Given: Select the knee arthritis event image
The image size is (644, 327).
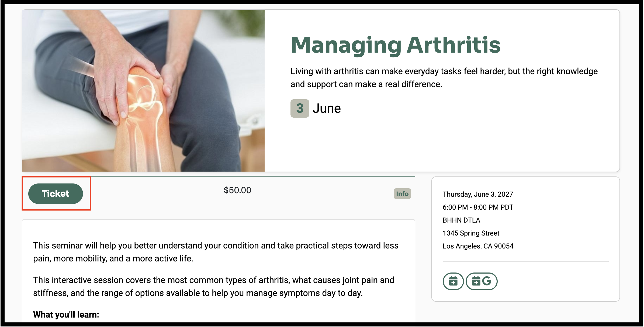Looking at the screenshot, I should pyautogui.click(x=143, y=91).
